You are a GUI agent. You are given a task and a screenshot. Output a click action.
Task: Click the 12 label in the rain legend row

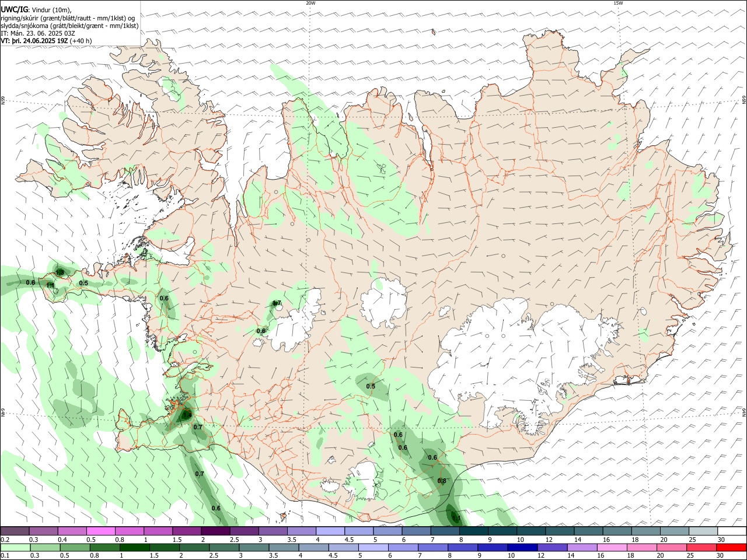coord(540,555)
